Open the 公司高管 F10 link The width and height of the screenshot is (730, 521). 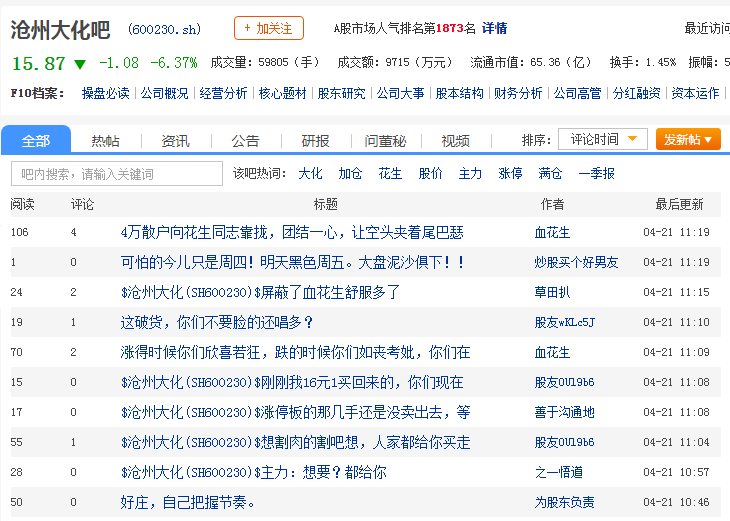(x=577, y=93)
